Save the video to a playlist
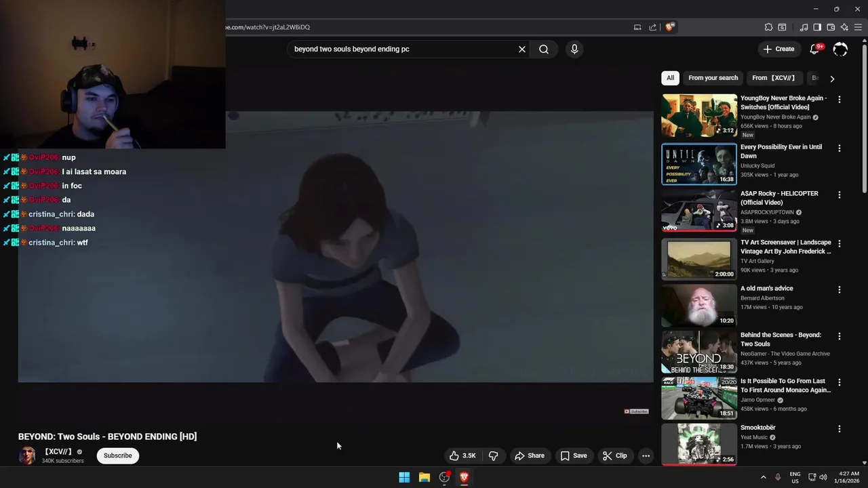This screenshot has width=868, height=488. 574,455
